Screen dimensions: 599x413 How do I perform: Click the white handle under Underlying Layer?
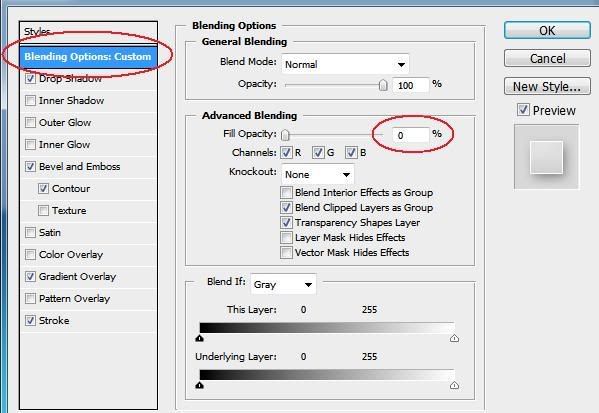tap(454, 385)
